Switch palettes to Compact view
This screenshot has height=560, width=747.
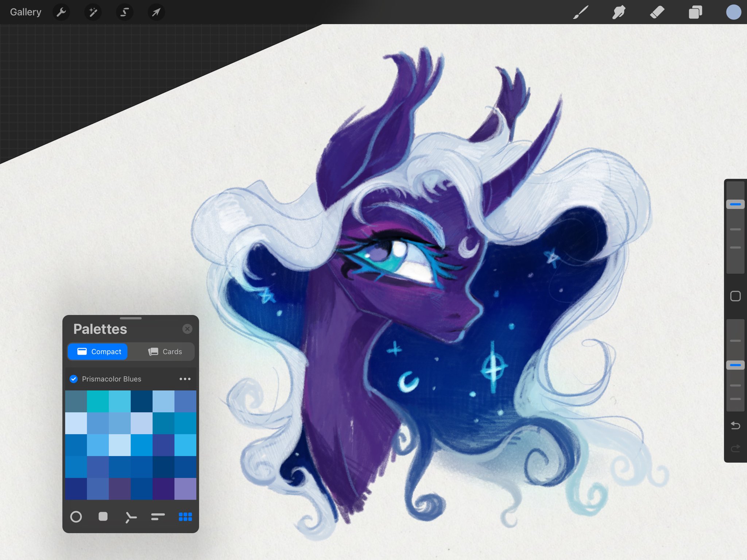click(x=98, y=352)
